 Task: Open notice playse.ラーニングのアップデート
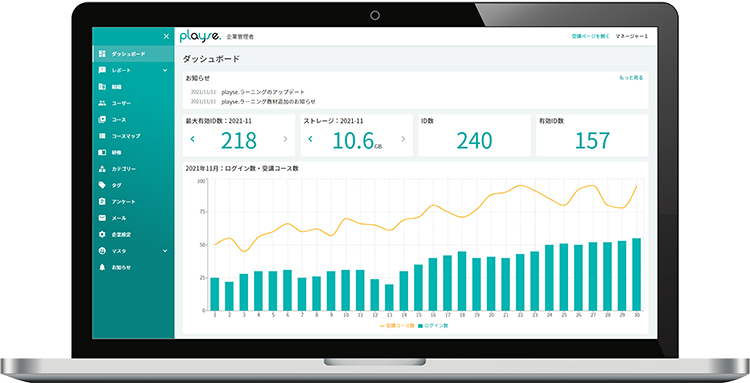[263, 92]
